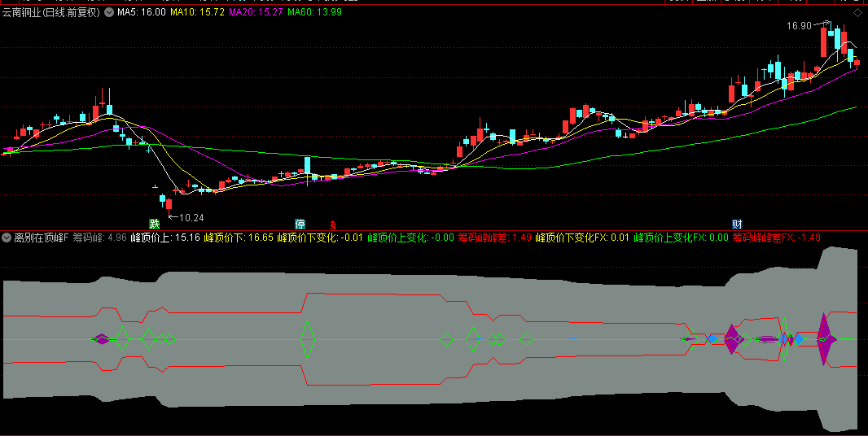Expand the 离别在顶峰F indicator chevron

tap(7, 238)
